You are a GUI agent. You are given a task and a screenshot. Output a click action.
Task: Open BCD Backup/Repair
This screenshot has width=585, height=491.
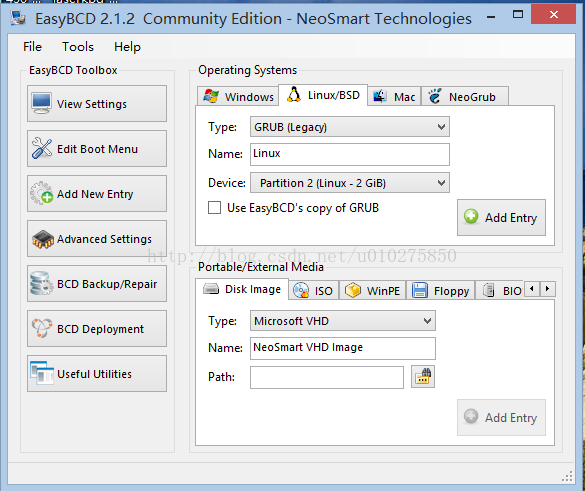[97, 284]
